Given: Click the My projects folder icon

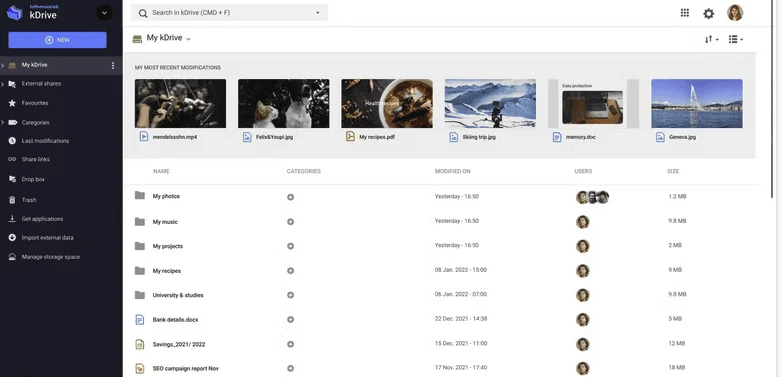Looking at the screenshot, I should tap(140, 246).
